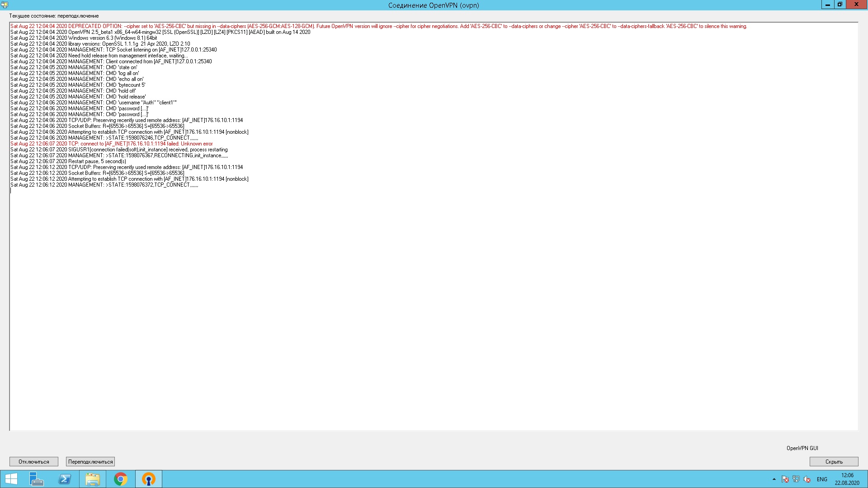Click the last 'STATE:1598076372,TCP_CONNECT' log line
The height and width of the screenshot is (488, 868).
pyautogui.click(x=104, y=185)
